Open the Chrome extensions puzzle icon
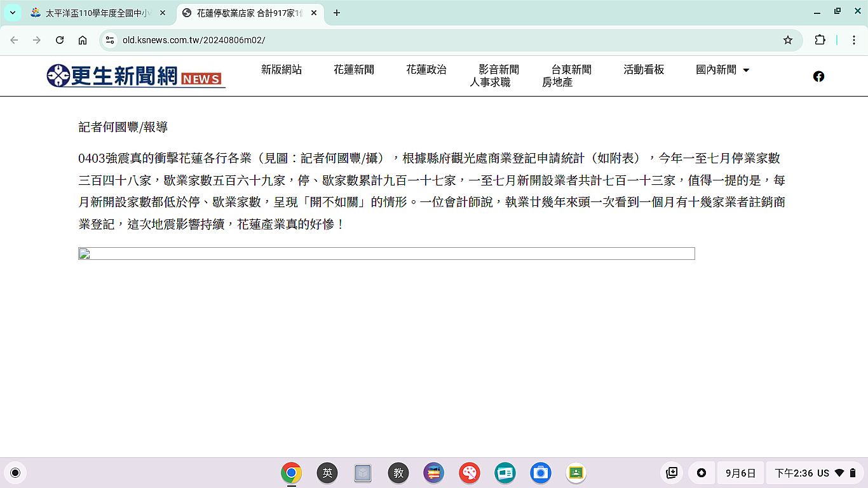The image size is (868, 488). [820, 40]
